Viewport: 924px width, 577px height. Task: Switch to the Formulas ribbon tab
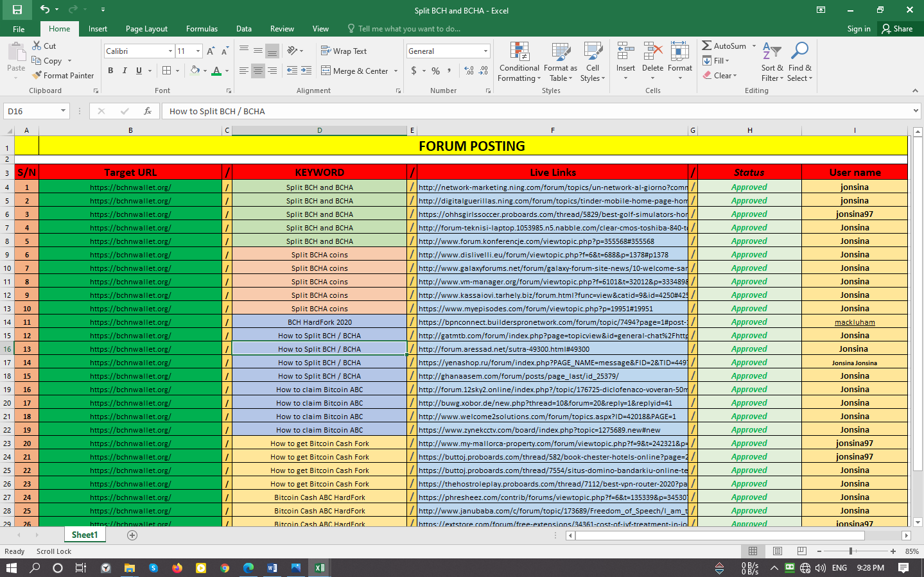coord(202,28)
